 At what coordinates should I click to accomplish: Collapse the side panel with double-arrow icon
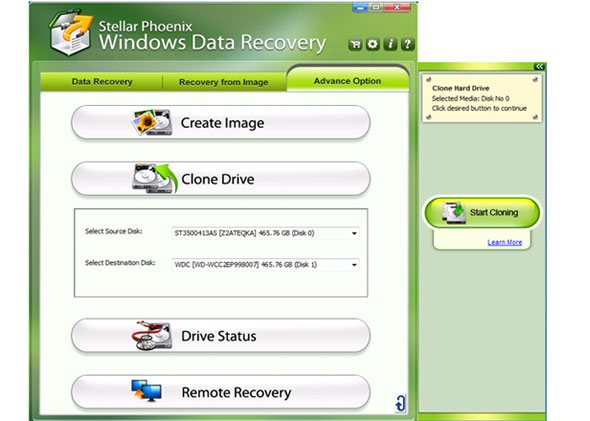coord(539,67)
